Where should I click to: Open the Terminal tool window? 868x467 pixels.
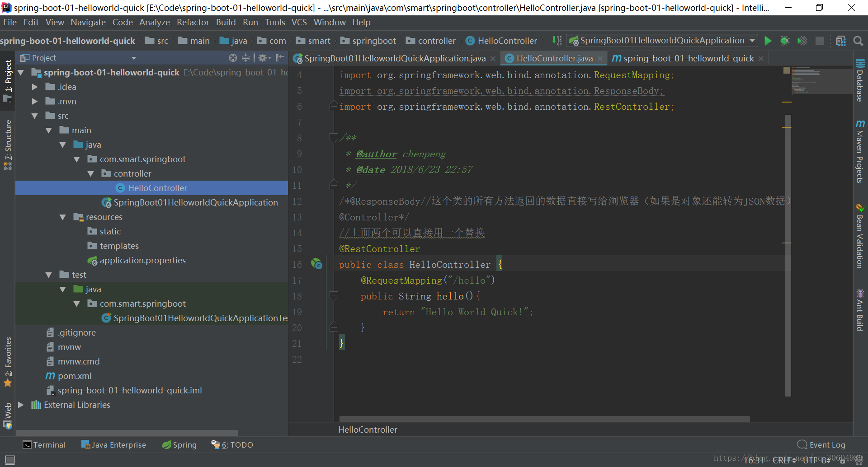pyautogui.click(x=44, y=445)
